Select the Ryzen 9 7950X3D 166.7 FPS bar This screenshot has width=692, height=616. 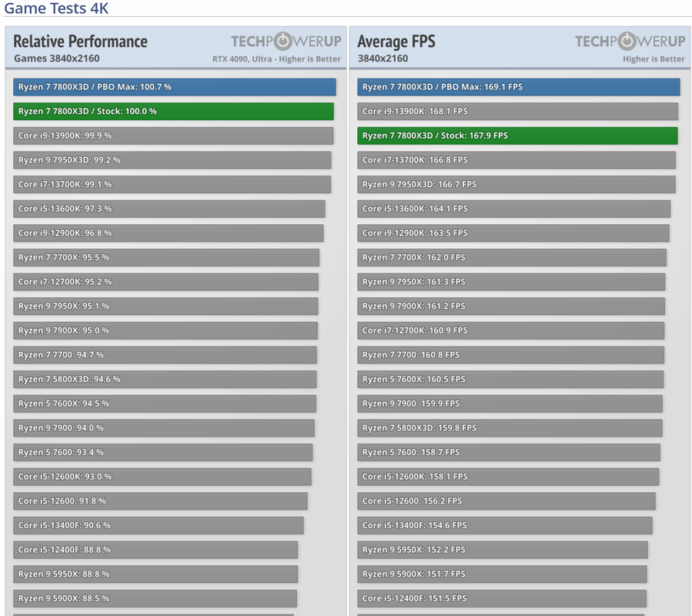516,184
